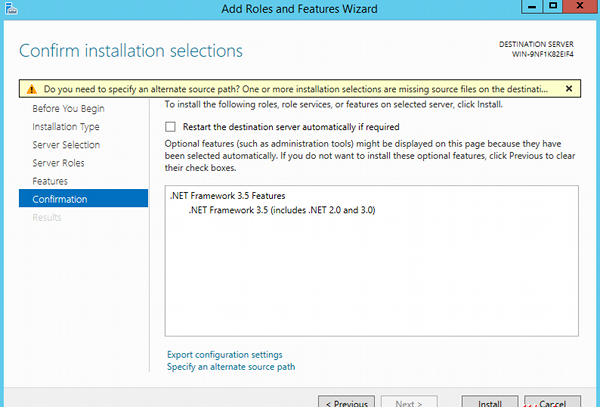Click the WIN-9NF1K82EIF4 server name
The height and width of the screenshot is (407, 600).
click(543, 54)
